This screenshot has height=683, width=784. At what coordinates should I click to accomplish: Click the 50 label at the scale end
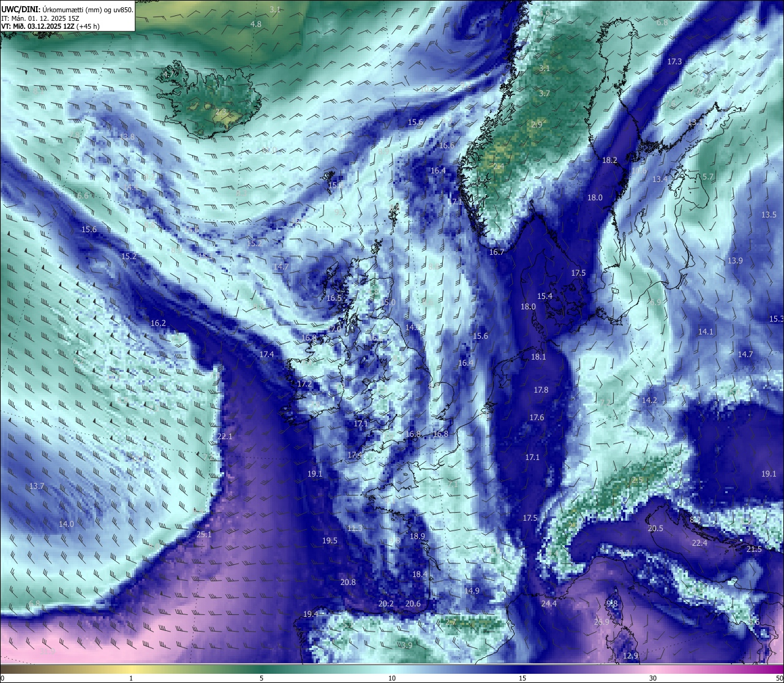tap(779, 678)
